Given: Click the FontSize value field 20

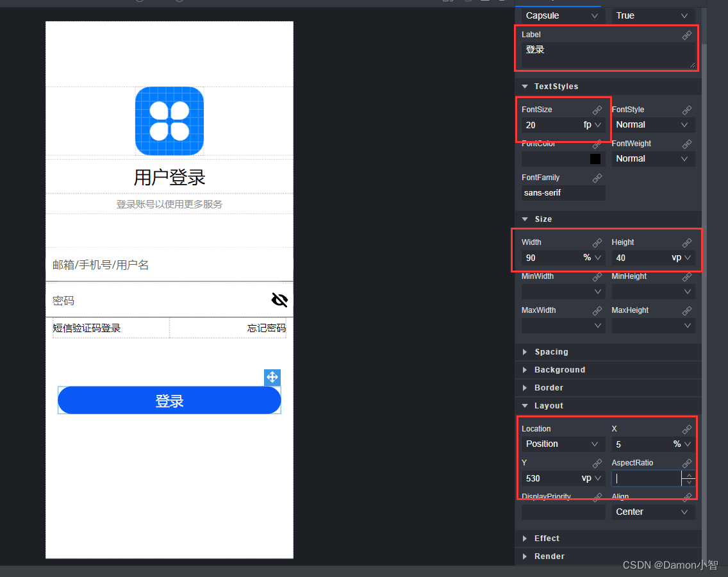Looking at the screenshot, I should (552, 125).
